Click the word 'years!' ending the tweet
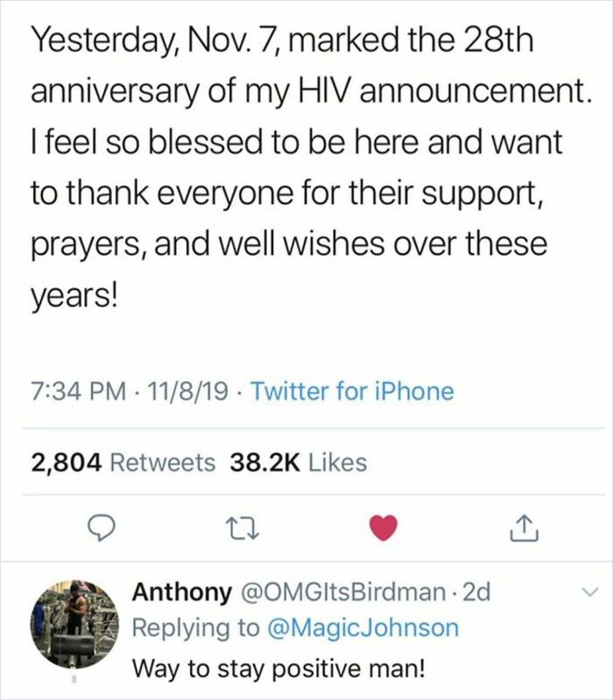 coord(75,297)
